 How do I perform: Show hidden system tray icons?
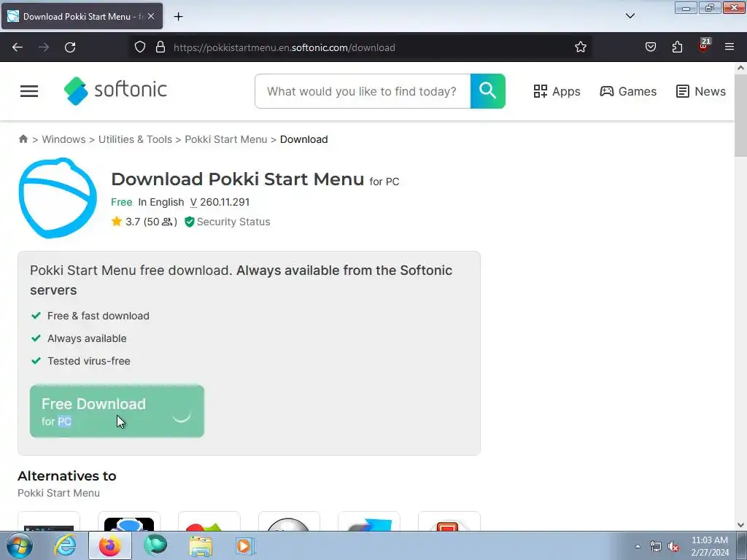(x=638, y=546)
